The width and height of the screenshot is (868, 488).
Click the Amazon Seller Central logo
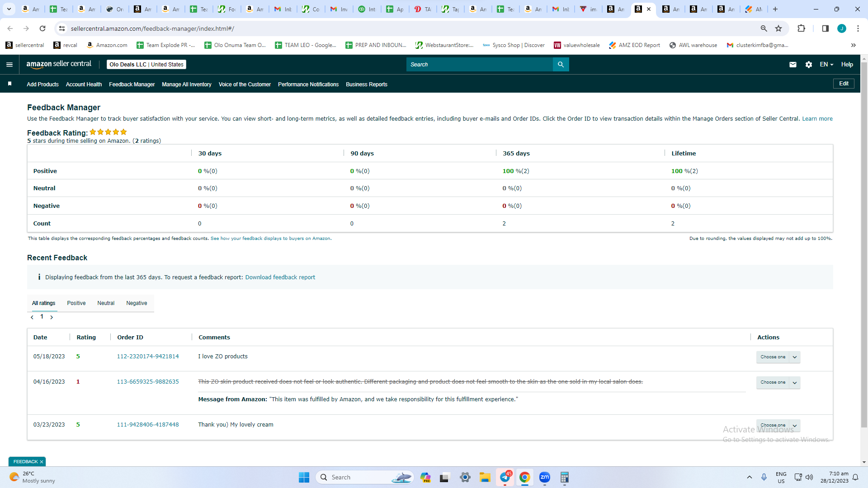click(x=59, y=64)
